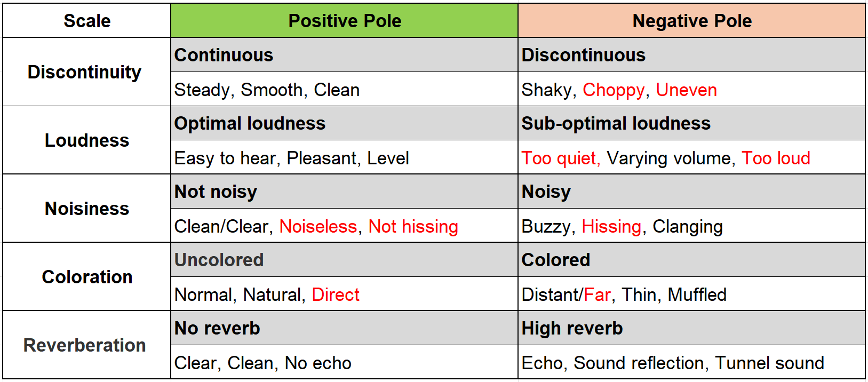The image size is (868, 382).
Task: Select the Reverberation scale cell
Action: (85, 345)
